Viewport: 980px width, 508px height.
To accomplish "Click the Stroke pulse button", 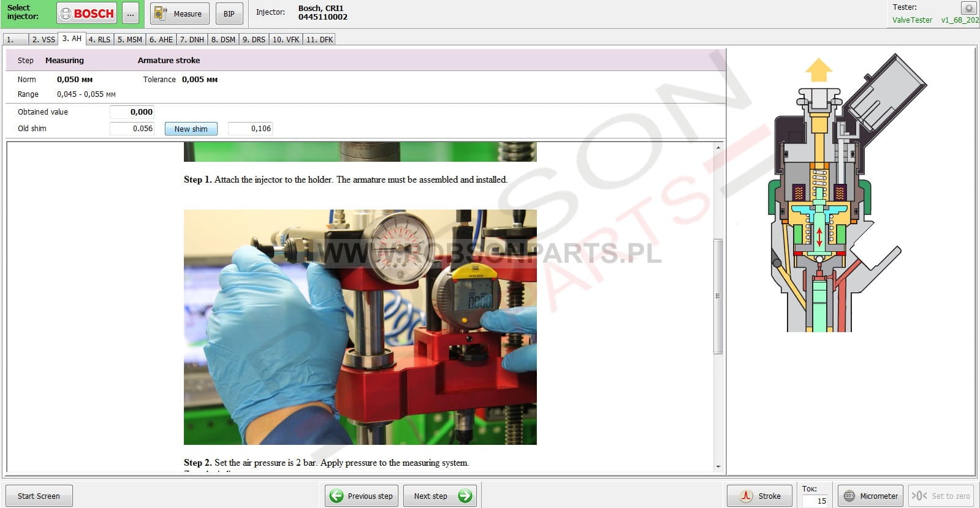I will click(759, 496).
